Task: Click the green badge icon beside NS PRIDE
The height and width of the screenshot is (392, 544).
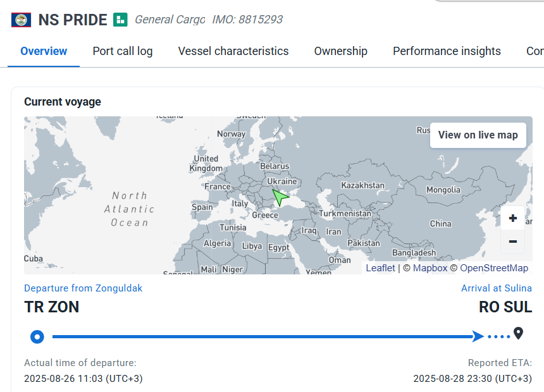Action: 120,20
